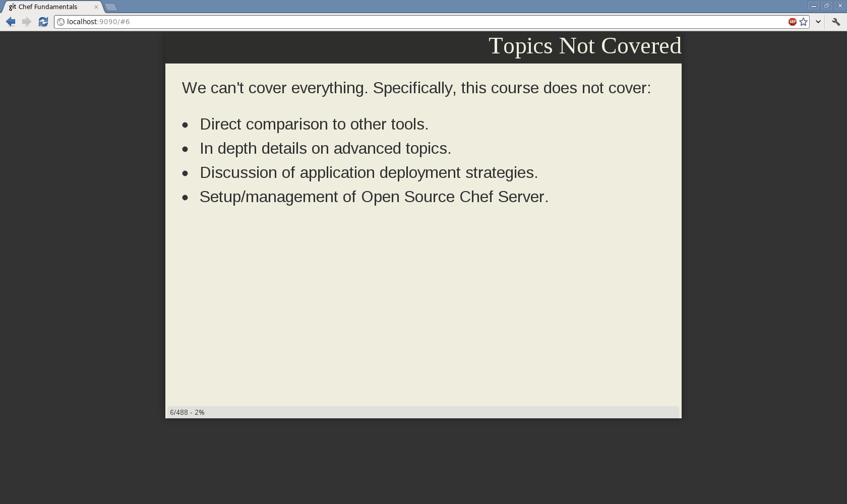The height and width of the screenshot is (504, 847).
Task: Minimize the browser window
Action: point(814,6)
